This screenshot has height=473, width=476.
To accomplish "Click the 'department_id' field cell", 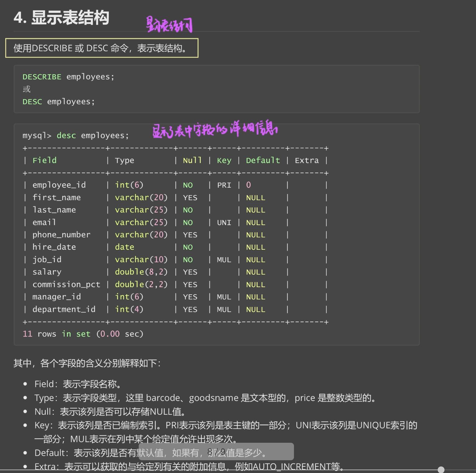I will [64, 309].
